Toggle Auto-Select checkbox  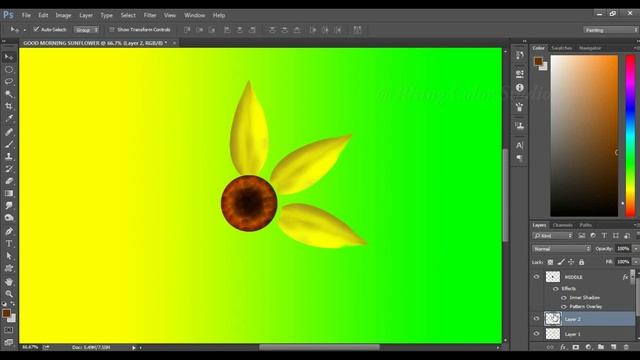(x=36, y=29)
